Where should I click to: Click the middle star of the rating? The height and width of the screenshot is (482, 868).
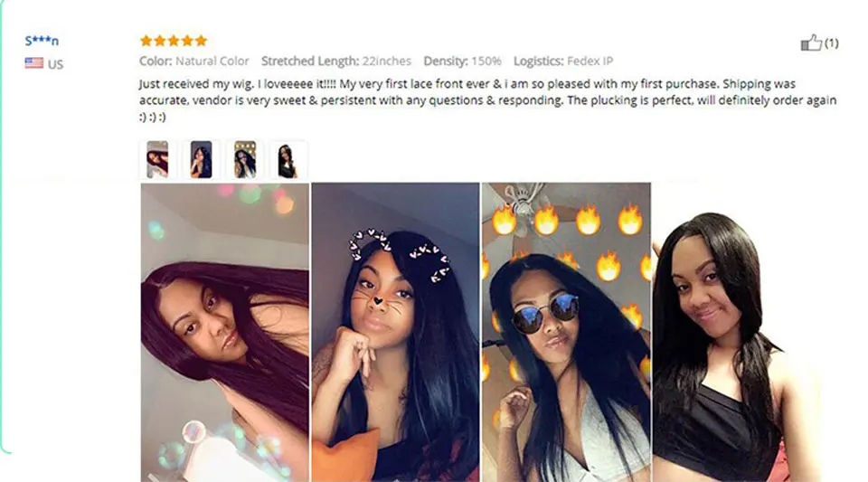[x=174, y=41]
